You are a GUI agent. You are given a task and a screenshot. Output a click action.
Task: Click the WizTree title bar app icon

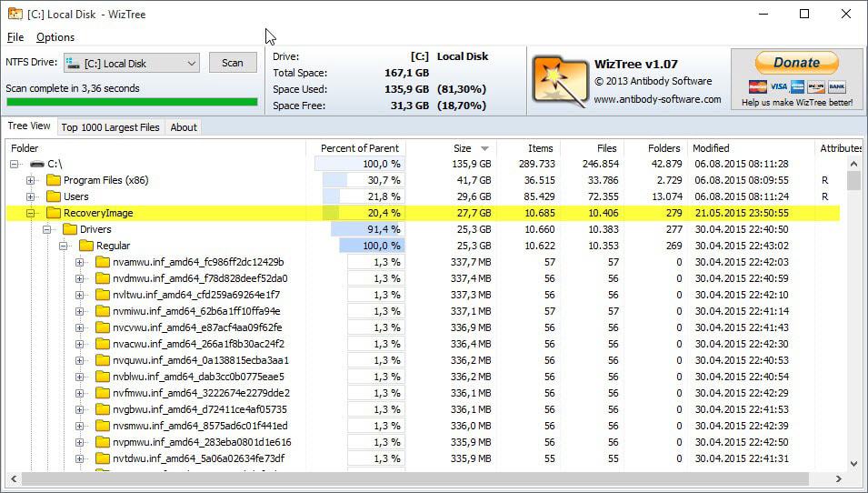click(x=15, y=15)
